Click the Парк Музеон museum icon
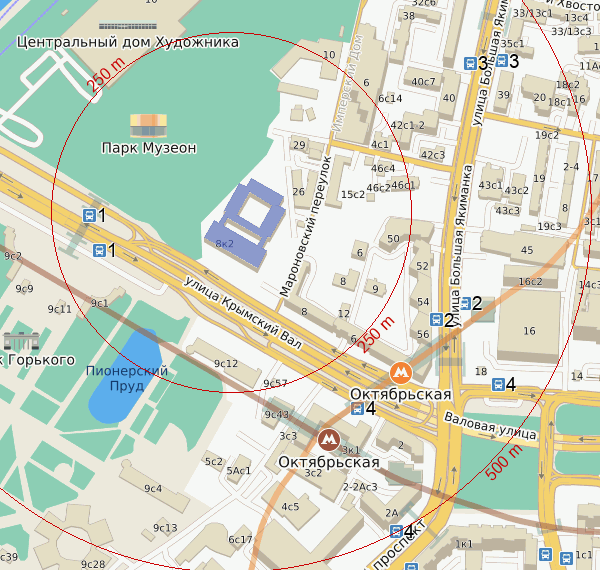Screen dimensions: 600x570 pyautogui.click(x=149, y=125)
